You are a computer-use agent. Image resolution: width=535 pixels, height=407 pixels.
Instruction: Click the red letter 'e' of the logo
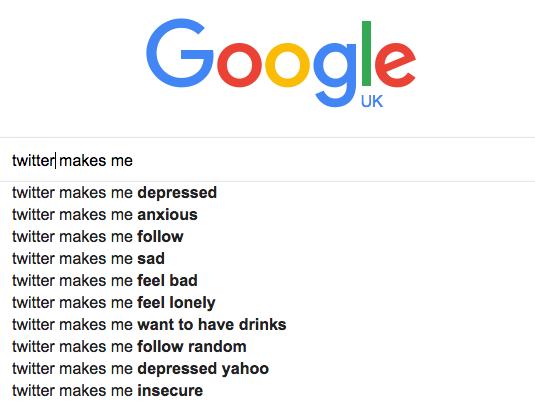[x=395, y=64]
